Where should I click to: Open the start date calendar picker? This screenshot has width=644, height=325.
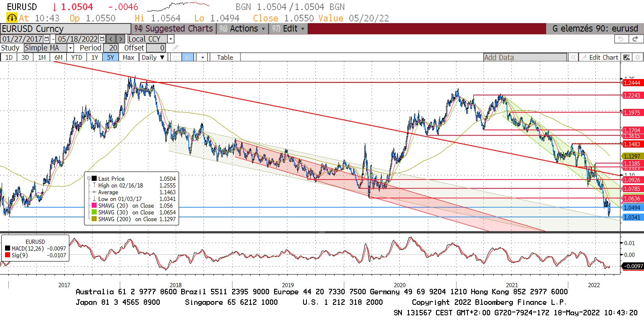47,39
